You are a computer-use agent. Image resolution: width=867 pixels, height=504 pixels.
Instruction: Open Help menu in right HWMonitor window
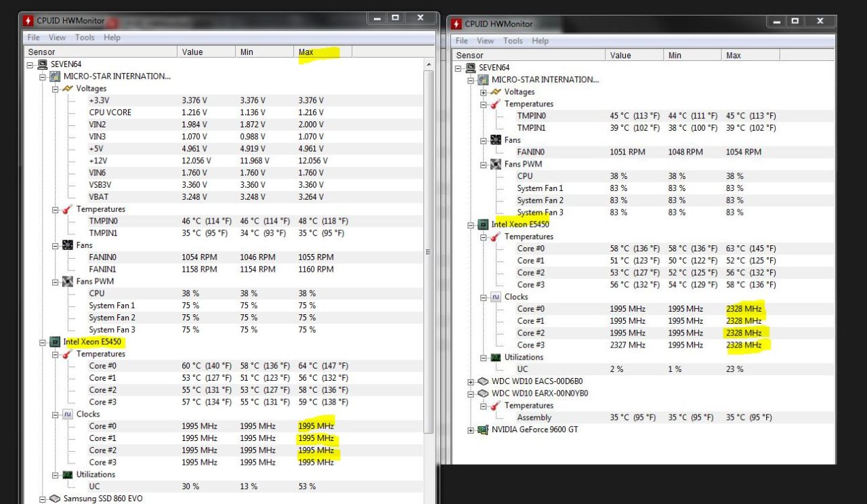coord(540,41)
